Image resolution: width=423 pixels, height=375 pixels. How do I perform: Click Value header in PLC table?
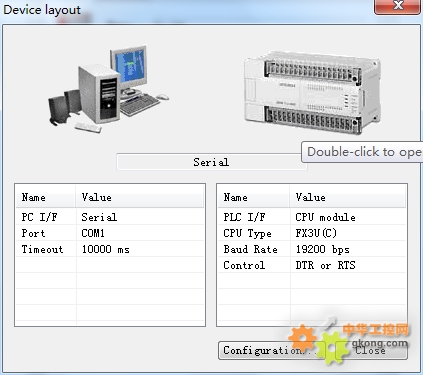pyautogui.click(x=348, y=197)
